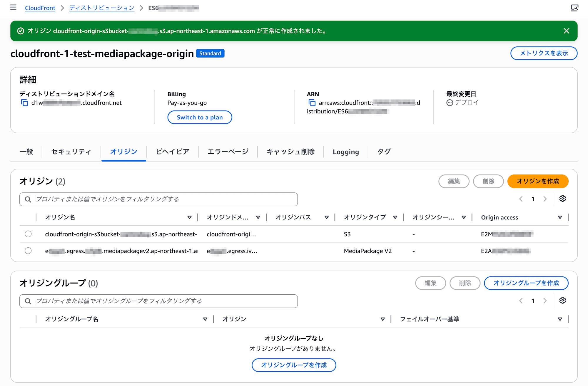Go to previous page of origins
This screenshot has height=386, width=588.
coord(521,199)
